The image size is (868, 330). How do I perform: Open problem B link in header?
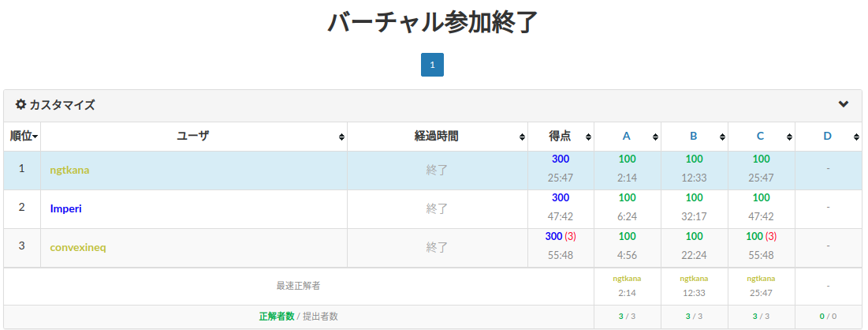point(694,137)
